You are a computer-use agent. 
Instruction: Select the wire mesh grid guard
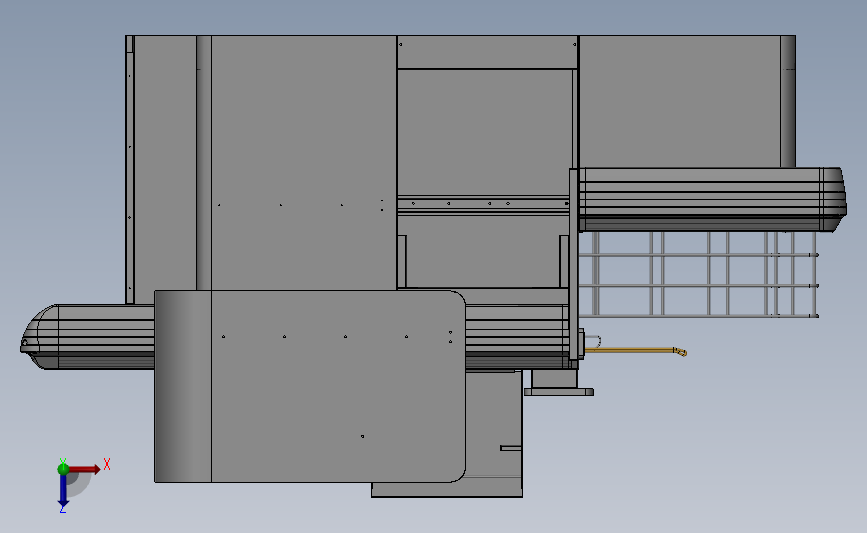(x=699, y=274)
